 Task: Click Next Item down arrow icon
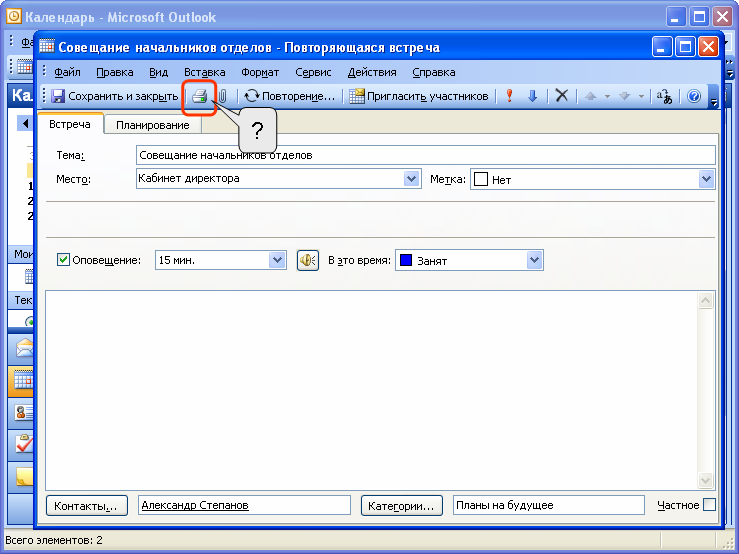pos(624,96)
